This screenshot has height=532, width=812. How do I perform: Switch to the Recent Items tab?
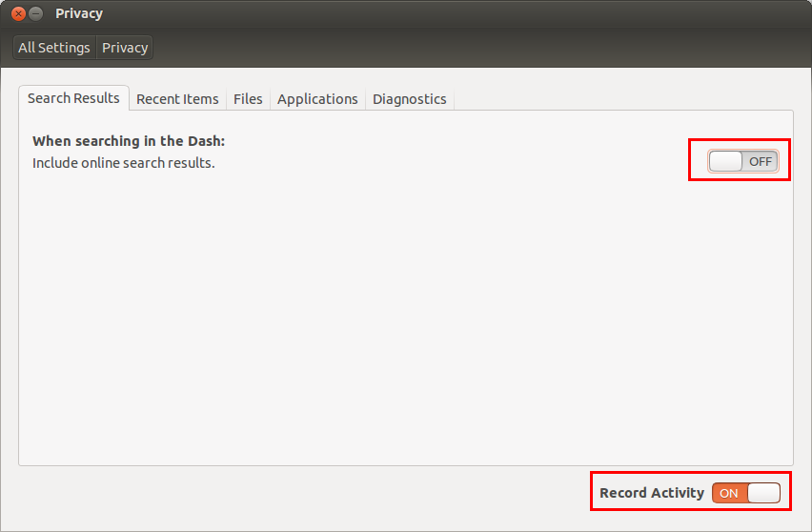(x=177, y=99)
